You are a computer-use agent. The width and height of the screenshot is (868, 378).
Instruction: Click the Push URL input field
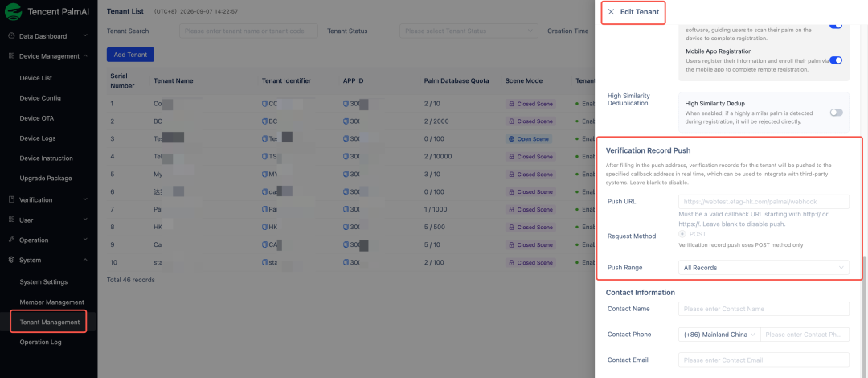pos(764,202)
